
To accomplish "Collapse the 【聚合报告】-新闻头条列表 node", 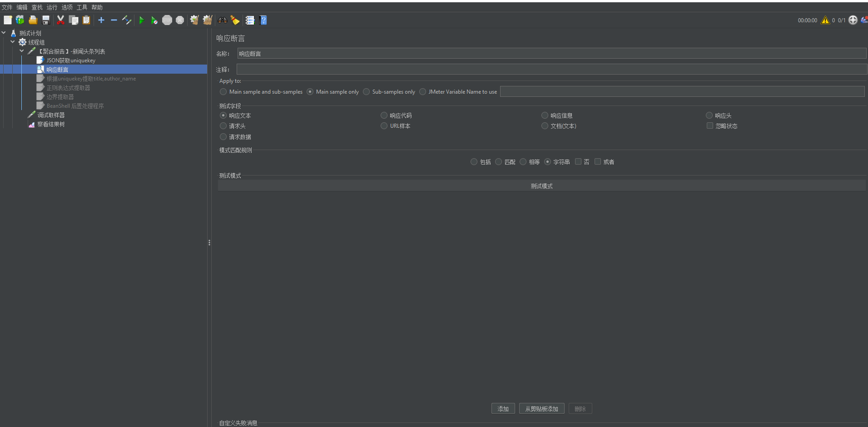I will (x=22, y=51).
